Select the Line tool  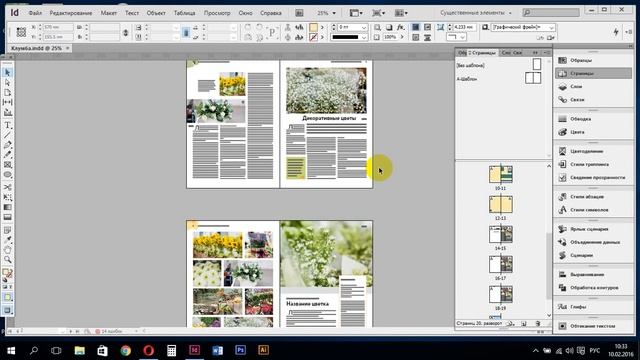[x=7, y=135]
